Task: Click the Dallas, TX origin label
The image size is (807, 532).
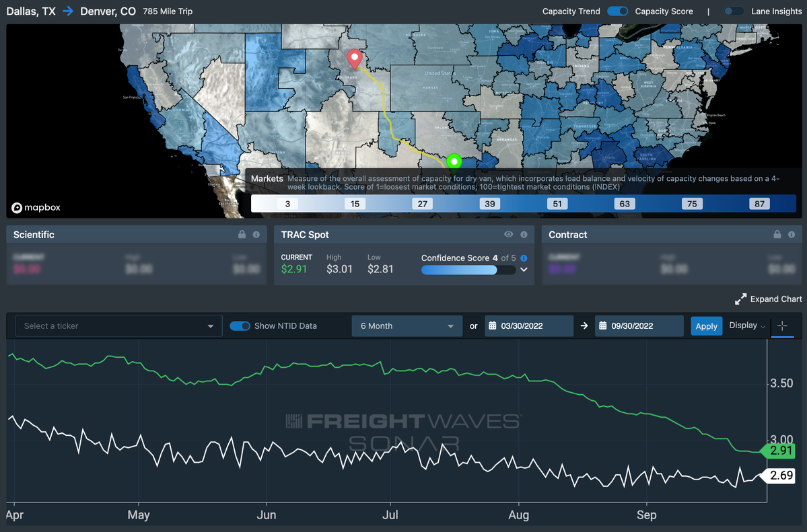Action: tap(31, 11)
